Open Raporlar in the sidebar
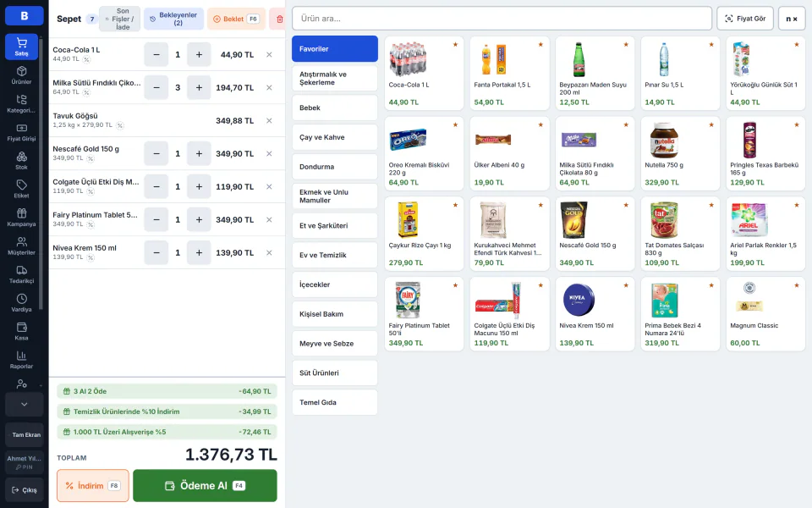812x508 pixels. (21, 360)
